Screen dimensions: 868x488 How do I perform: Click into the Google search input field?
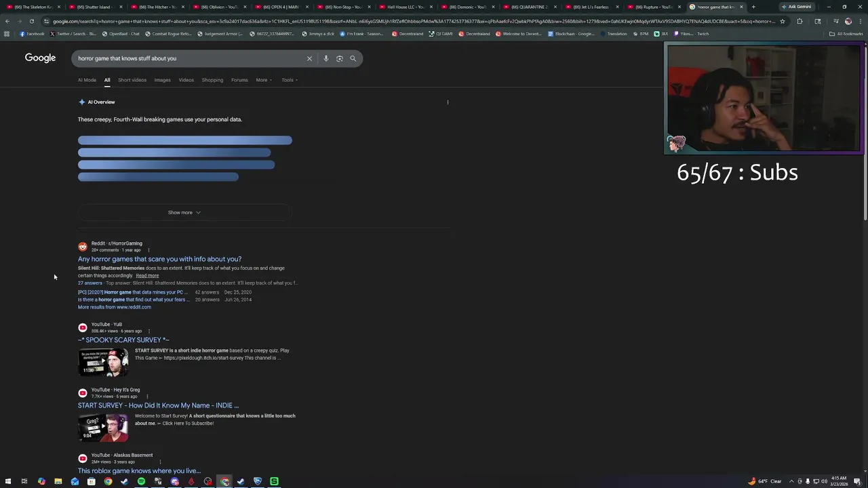[x=190, y=58]
